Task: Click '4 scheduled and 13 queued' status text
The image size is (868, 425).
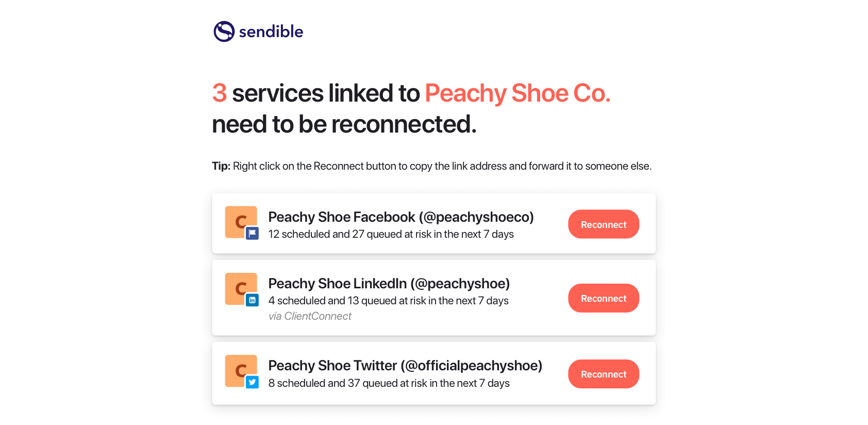Action: (388, 301)
